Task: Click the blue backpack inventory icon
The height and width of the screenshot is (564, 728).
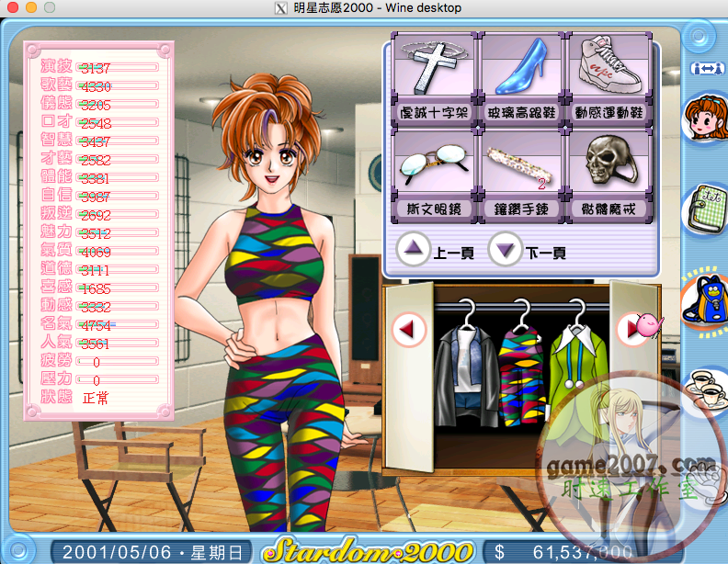Action: click(x=704, y=299)
